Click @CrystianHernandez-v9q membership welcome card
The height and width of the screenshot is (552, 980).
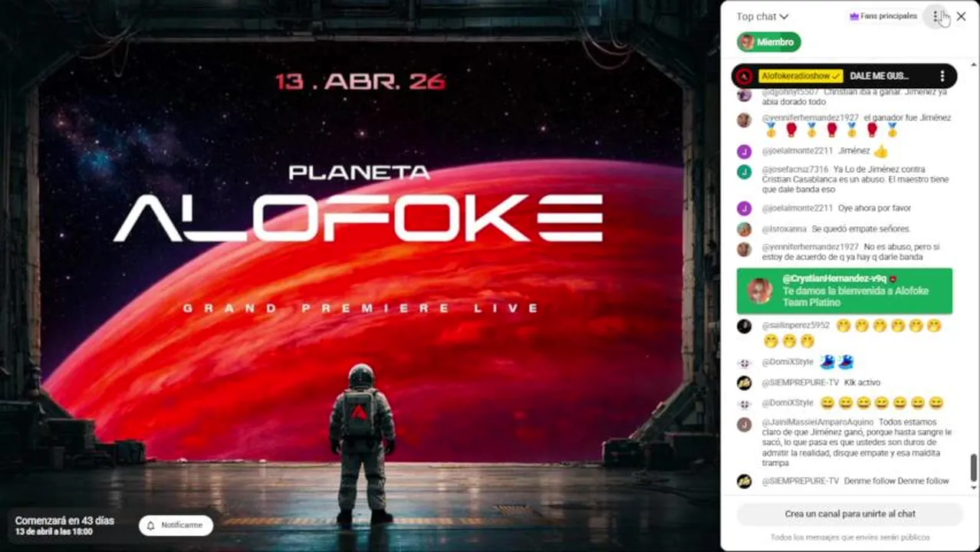(844, 291)
